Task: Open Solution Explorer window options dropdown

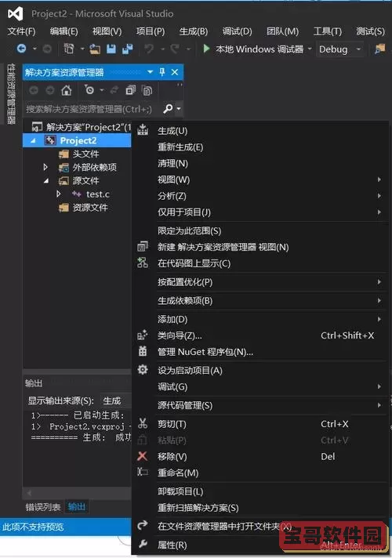Action: (151, 72)
